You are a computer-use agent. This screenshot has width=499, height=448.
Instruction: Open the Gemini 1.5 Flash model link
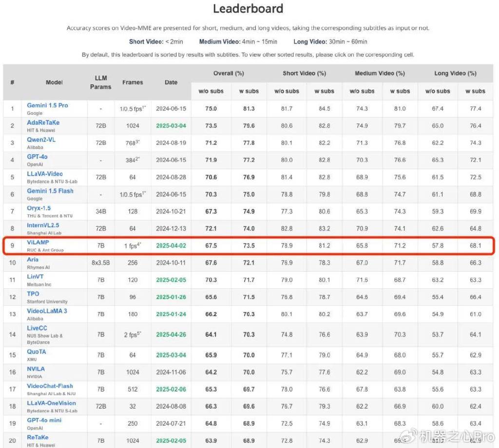tap(50, 191)
